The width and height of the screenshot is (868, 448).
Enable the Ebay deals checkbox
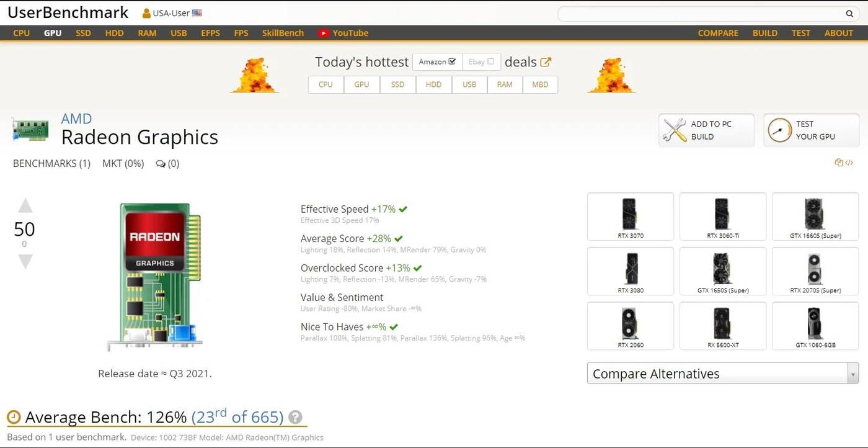(490, 61)
